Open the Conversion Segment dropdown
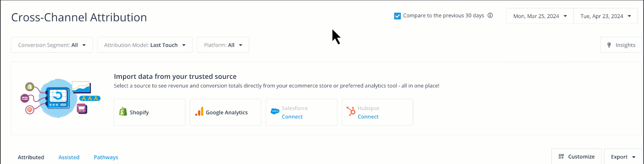Screen dimensions: 644x164 pos(52,45)
